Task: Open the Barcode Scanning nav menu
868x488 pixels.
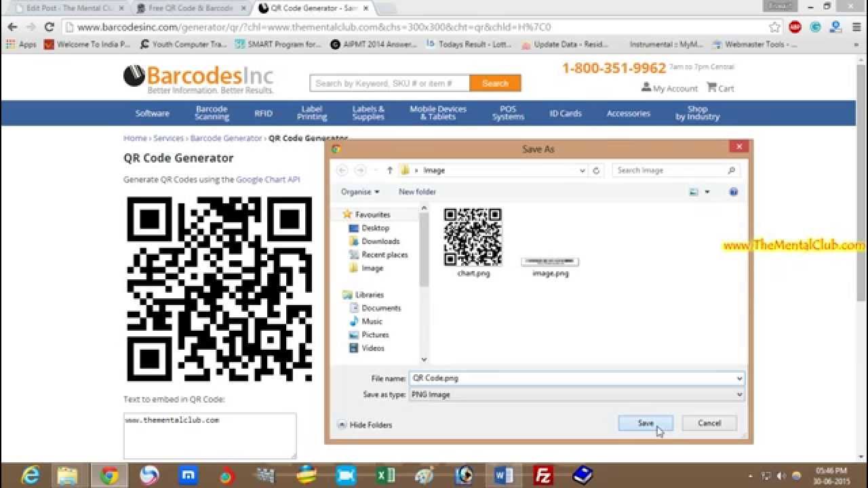Action: [x=212, y=113]
